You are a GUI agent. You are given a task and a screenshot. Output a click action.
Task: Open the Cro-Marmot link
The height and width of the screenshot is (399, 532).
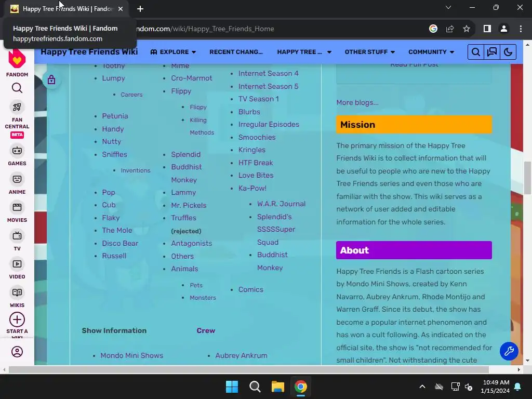[191, 78]
